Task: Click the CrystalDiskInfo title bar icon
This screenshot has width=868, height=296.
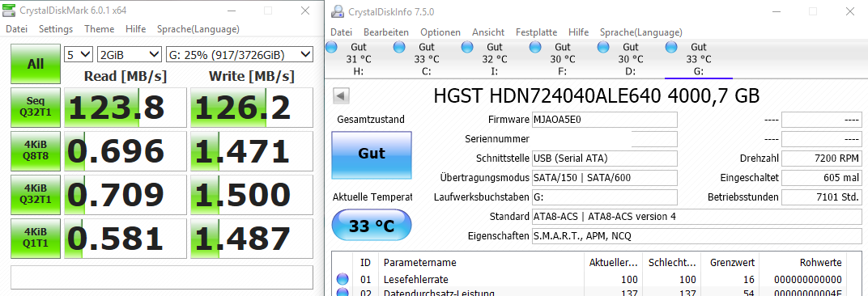Action: [x=337, y=11]
